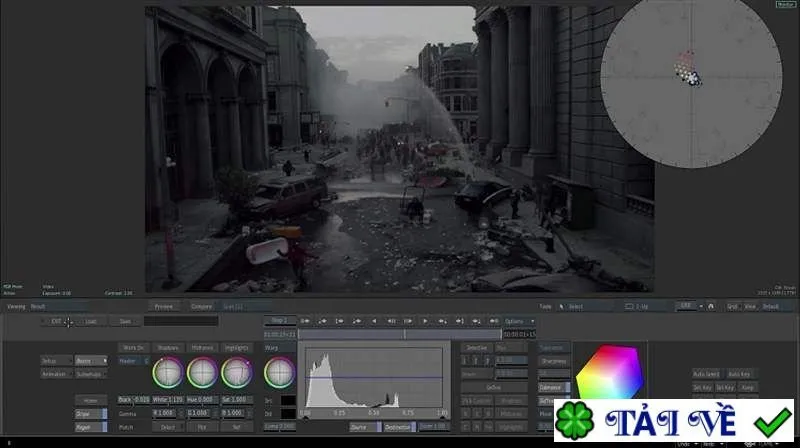The image size is (800, 448).
Task: Click the Set Key button
Action: tap(703, 388)
